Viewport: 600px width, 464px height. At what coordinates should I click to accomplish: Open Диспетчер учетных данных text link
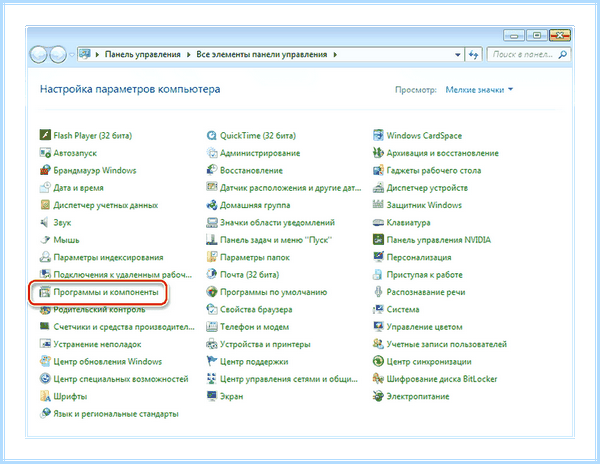106,205
